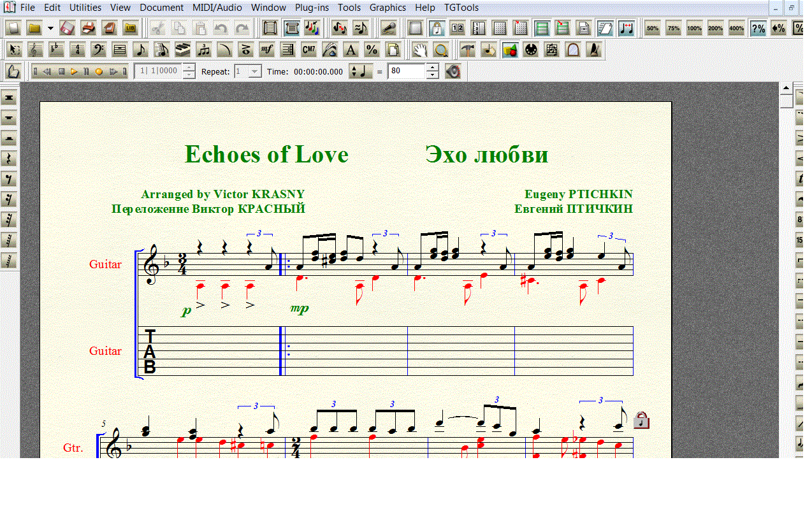Open the library LIB icon
The height and width of the screenshot is (518, 812).
[x=131, y=28]
